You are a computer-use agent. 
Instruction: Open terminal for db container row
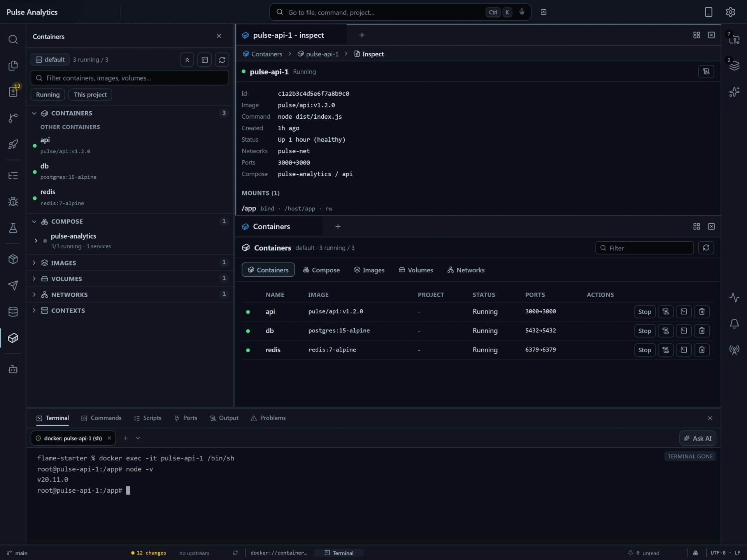click(684, 331)
